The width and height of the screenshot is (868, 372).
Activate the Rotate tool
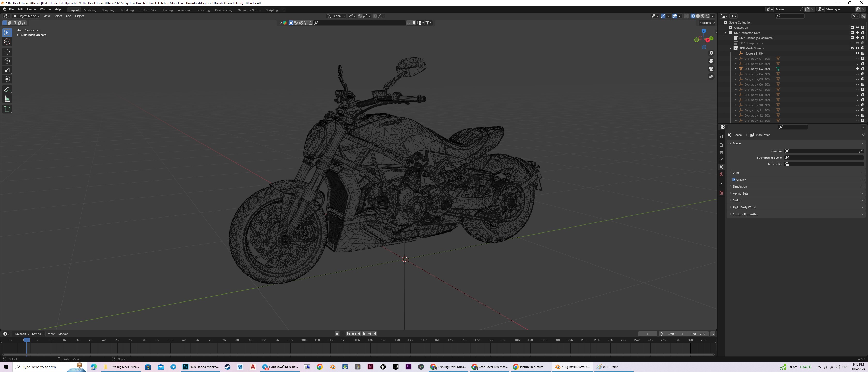(7, 61)
